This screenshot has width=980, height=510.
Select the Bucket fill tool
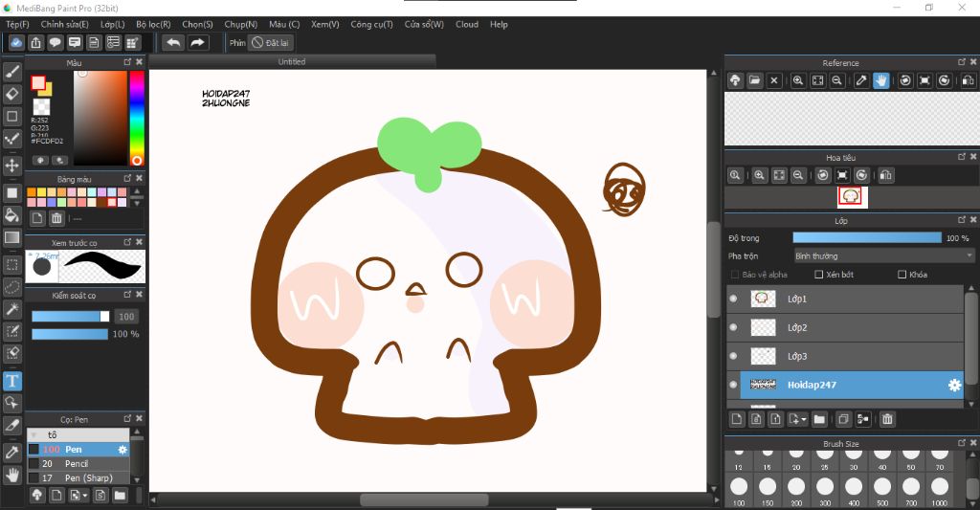(x=12, y=215)
